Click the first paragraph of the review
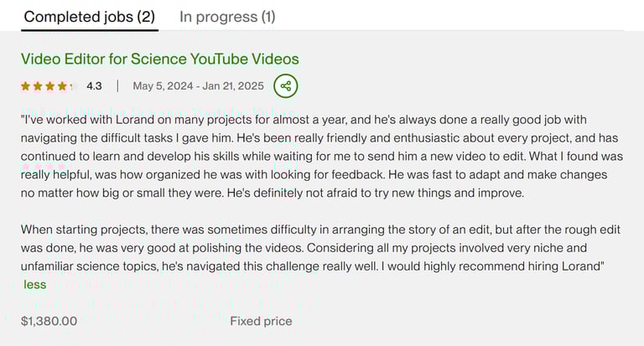Image resolution: width=644 pixels, height=346 pixels. click(x=319, y=156)
